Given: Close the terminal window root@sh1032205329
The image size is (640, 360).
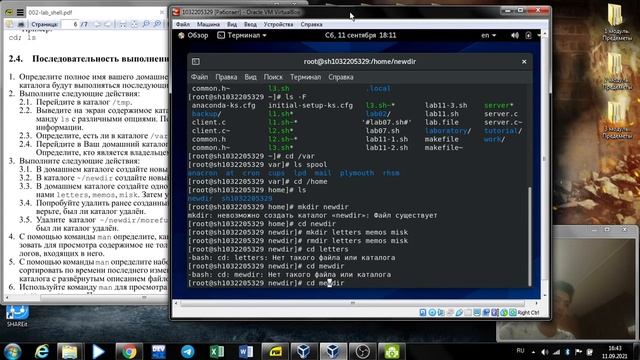Looking at the screenshot, I should [x=524, y=62].
